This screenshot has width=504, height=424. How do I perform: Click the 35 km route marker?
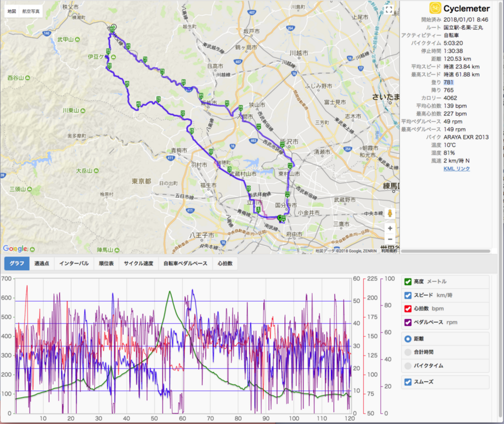158,99
